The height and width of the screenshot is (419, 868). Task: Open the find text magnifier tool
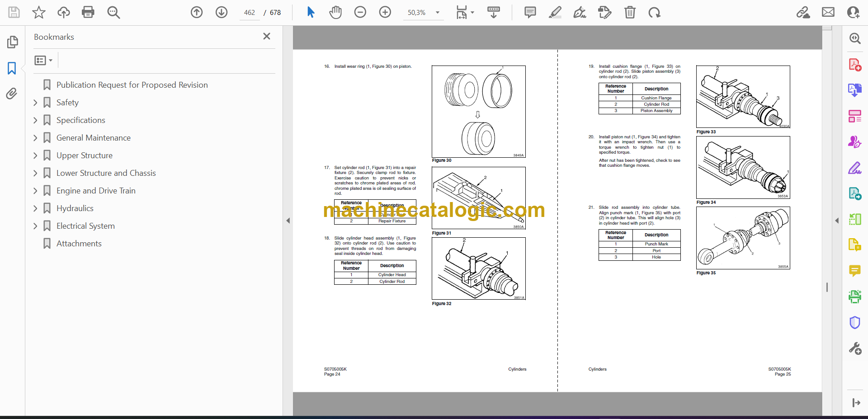tap(113, 12)
